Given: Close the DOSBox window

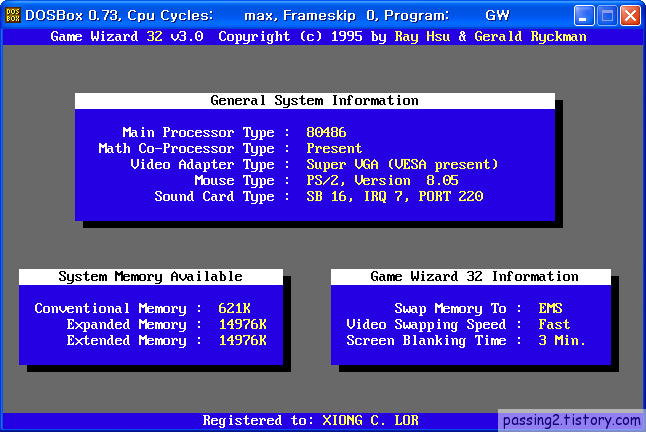Looking at the screenshot, I should click(x=630, y=16).
